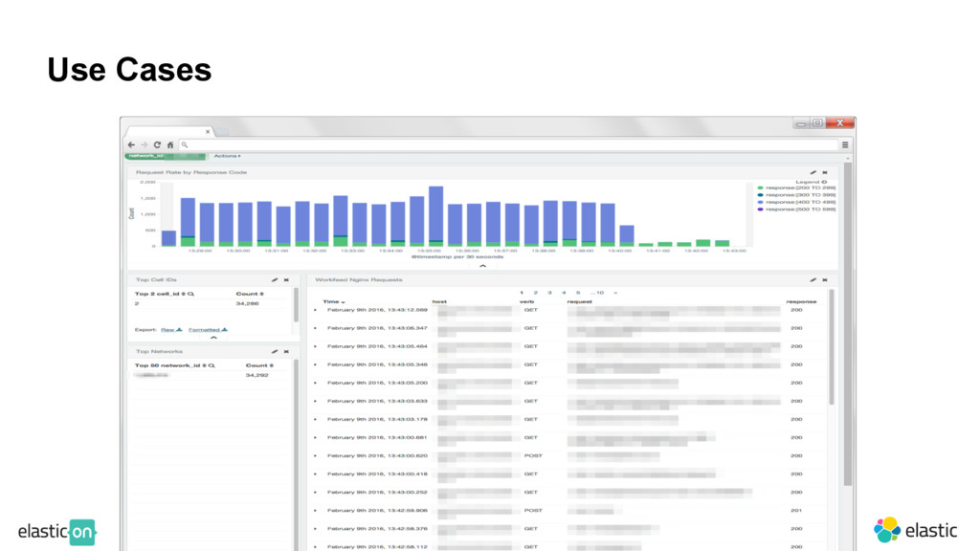Click the browser back arrow
Screen dimensions: 980x551
coord(131,145)
